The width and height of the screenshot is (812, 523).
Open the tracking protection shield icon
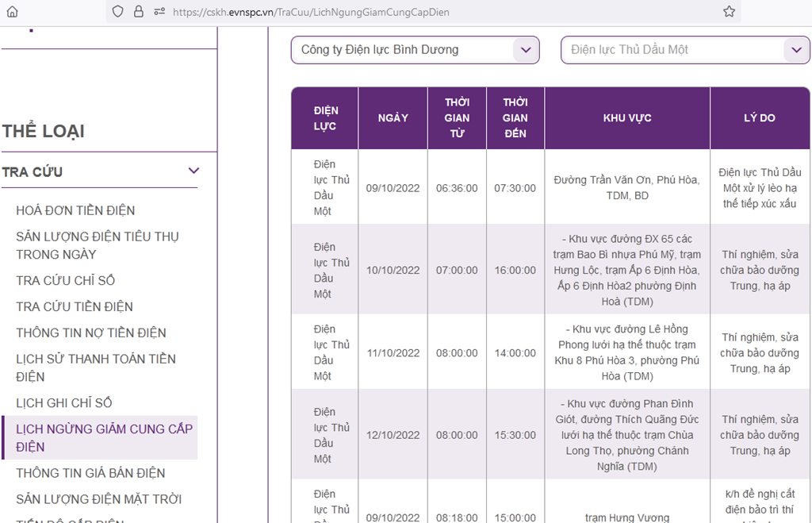click(118, 11)
